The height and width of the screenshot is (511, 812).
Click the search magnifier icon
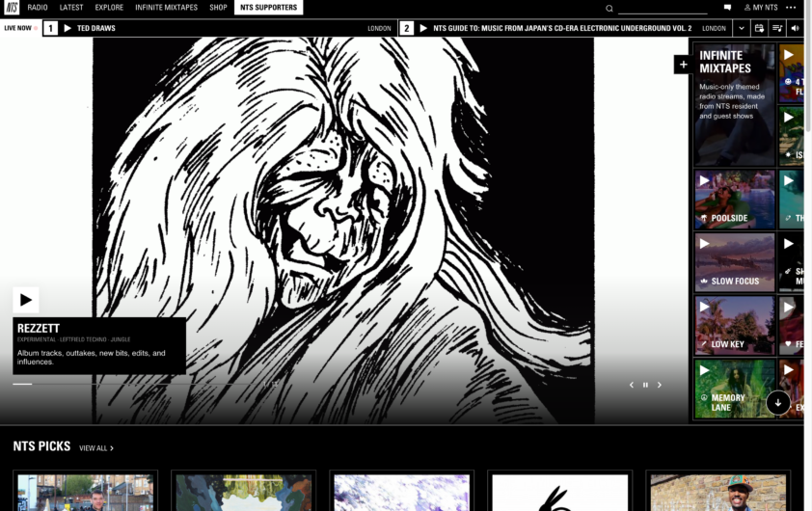coord(609,8)
